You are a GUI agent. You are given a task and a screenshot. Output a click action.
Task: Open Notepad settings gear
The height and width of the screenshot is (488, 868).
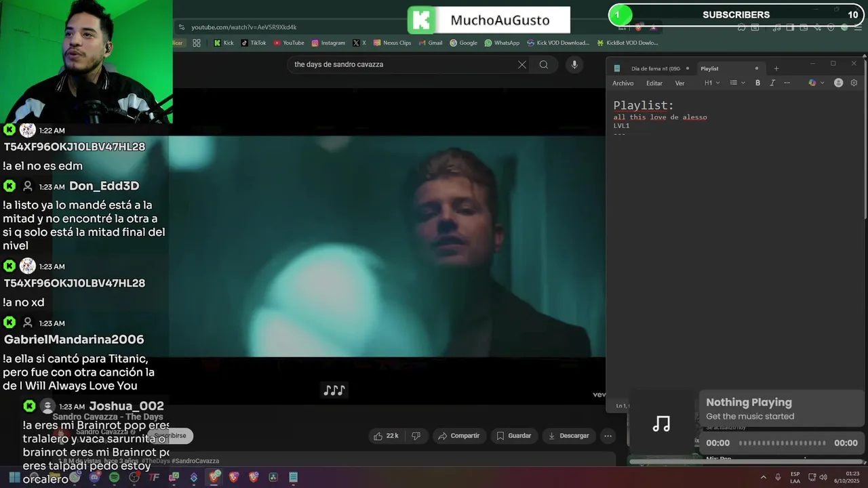click(854, 83)
